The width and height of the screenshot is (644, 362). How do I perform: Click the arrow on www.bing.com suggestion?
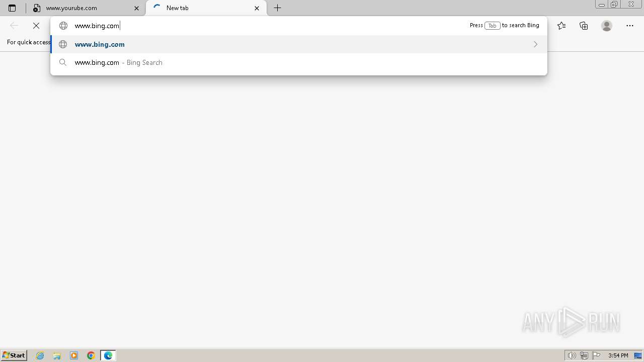pyautogui.click(x=535, y=44)
